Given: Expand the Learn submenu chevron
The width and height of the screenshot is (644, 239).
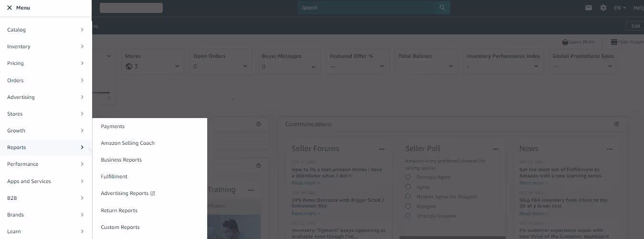Looking at the screenshot, I should point(82,231).
